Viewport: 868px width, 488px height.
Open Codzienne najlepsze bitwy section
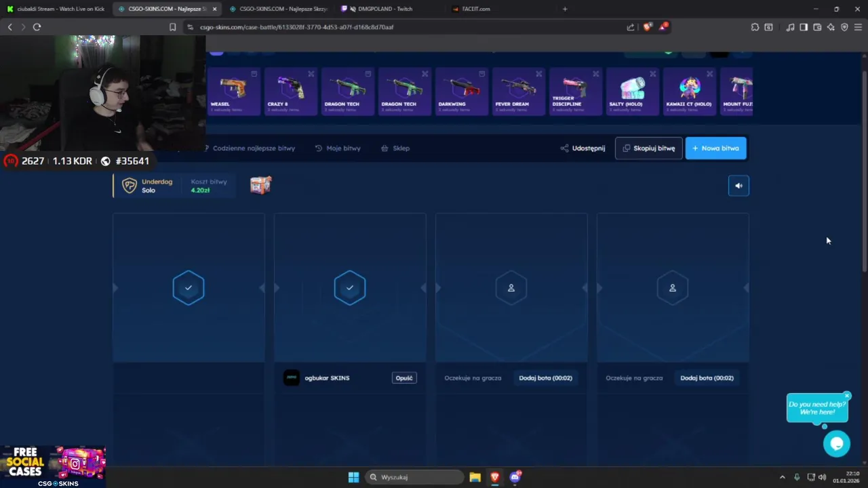(249, 148)
